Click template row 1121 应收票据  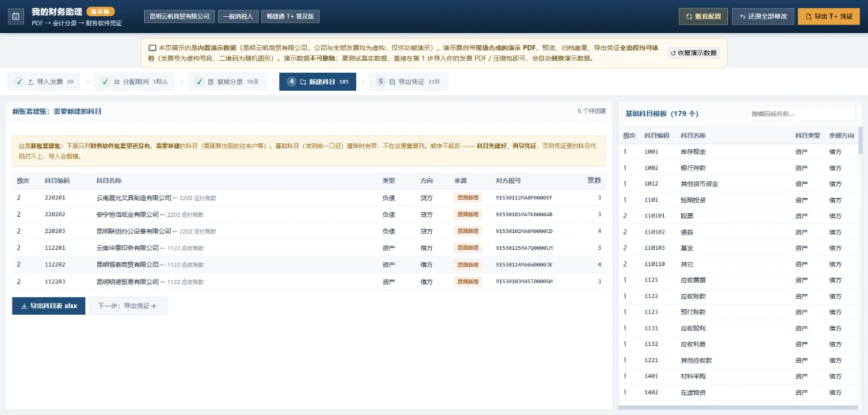[x=738, y=280]
